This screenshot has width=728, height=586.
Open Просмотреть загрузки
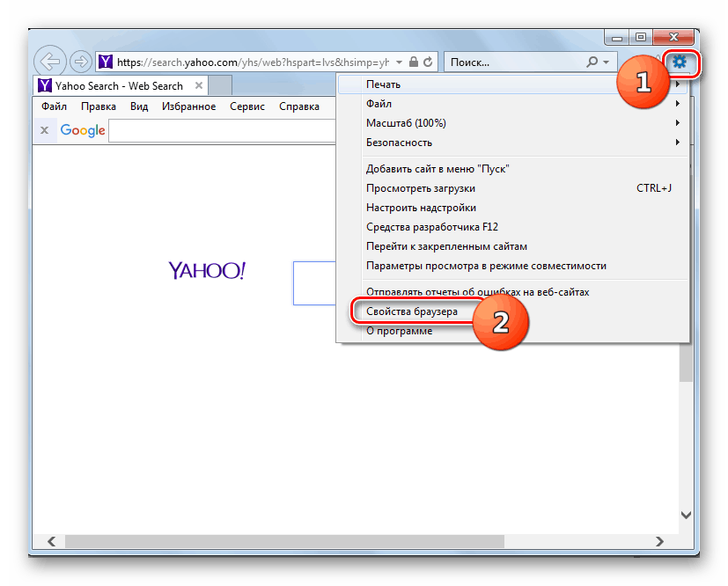(421, 188)
